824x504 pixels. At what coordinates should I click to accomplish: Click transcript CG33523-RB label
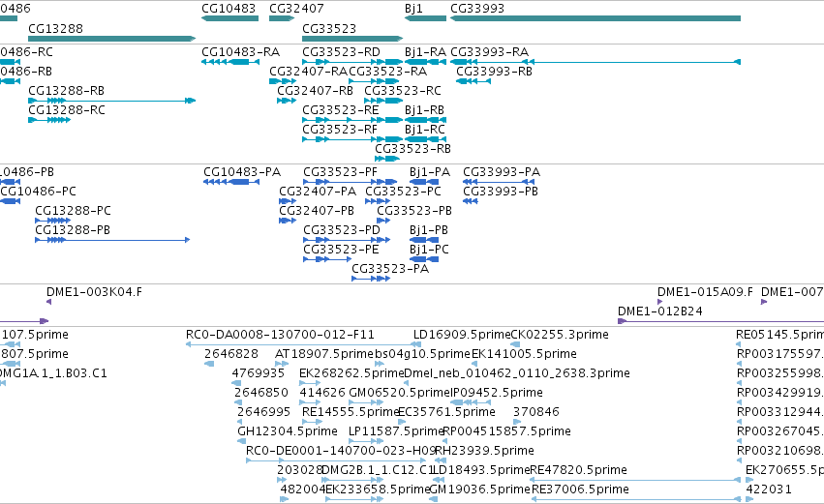click(x=413, y=149)
